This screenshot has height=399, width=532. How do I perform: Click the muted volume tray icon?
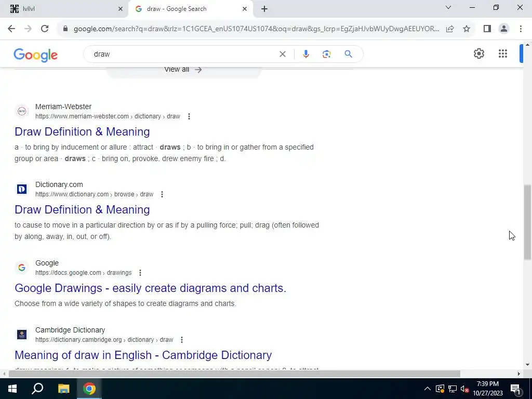pos(464,389)
